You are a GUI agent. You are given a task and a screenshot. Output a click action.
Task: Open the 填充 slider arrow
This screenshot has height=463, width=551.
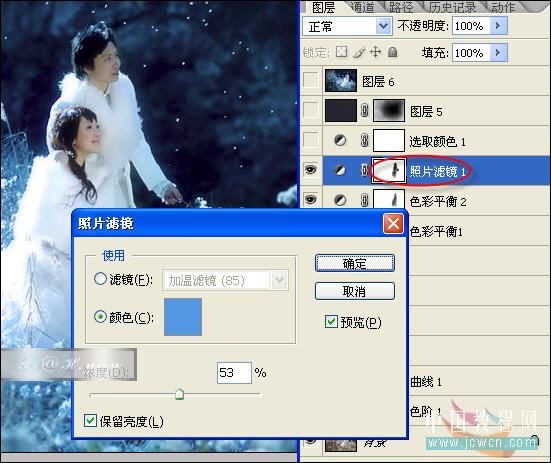(498, 53)
